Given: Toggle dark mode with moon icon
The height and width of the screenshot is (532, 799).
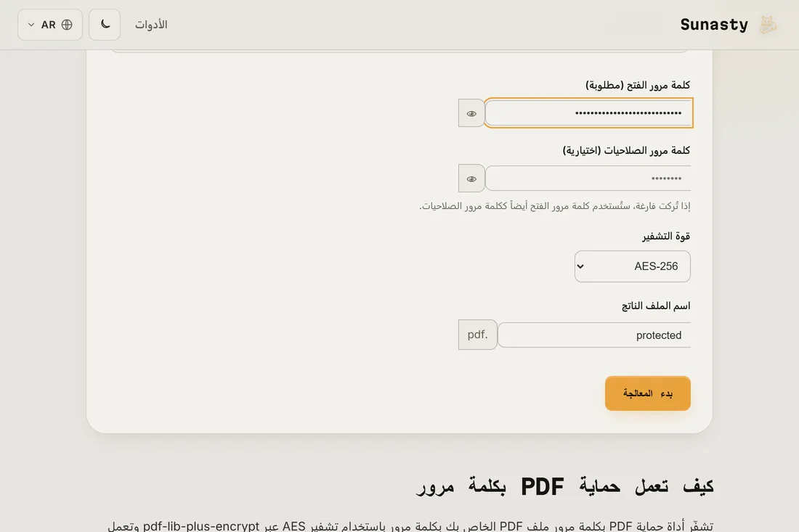Looking at the screenshot, I should (x=105, y=25).
